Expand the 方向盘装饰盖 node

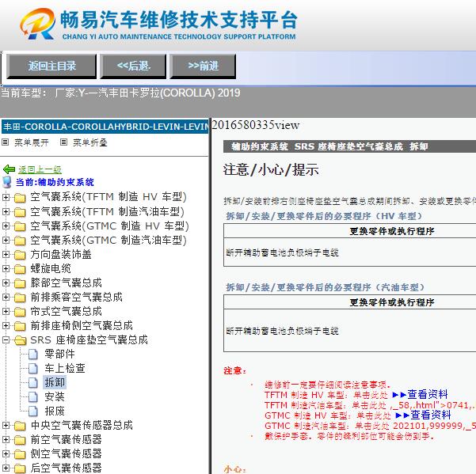pyautogui.click(x=6, y=254)
